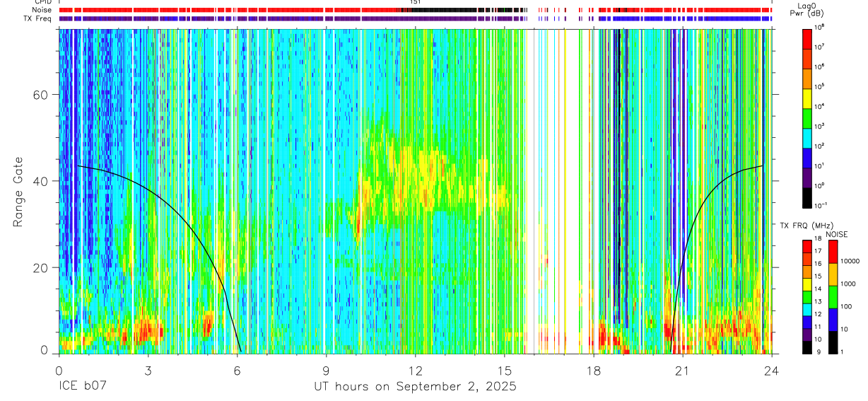Click the 'UT hours on September 2, 2025' axis title

tap(416, 387)
